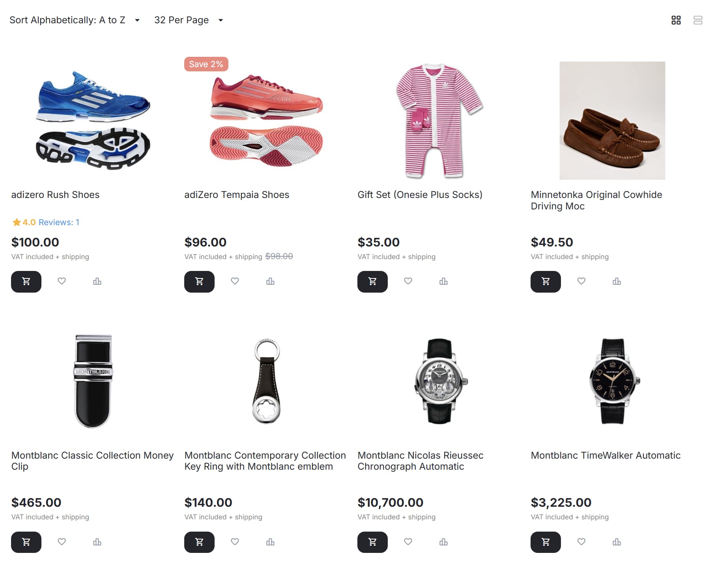
Task: Click the Save 2% discount badge
Action: pyautogui.click(x=206, y=64)
